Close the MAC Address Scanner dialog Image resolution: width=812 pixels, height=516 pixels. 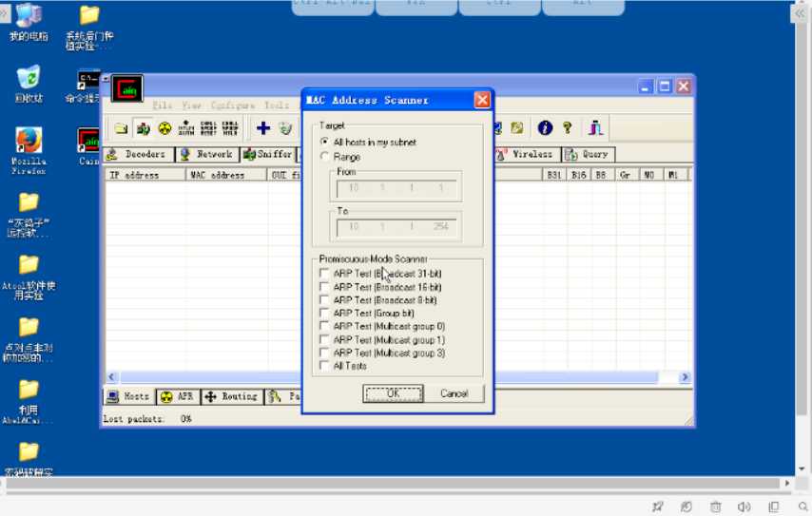482,100
